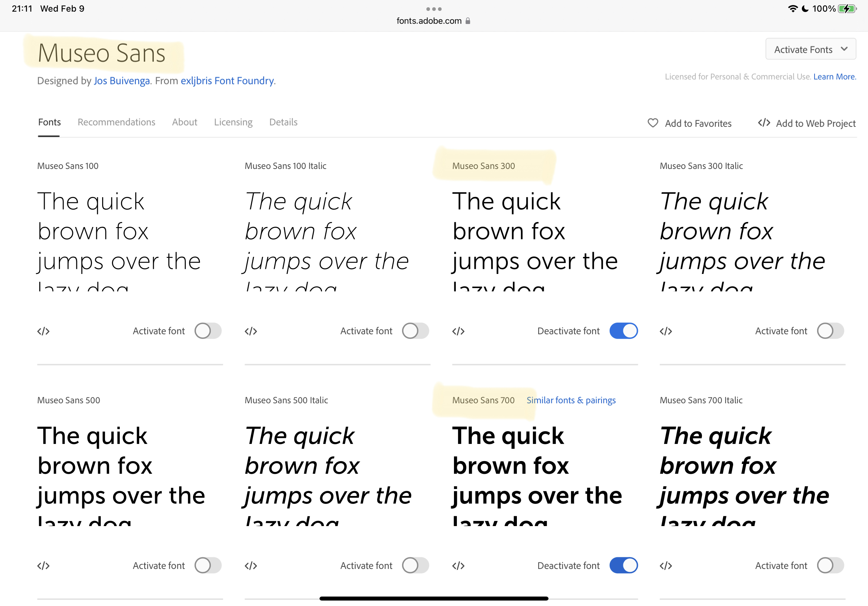Click the code icon under Museo Sans 500

(43, 566)
